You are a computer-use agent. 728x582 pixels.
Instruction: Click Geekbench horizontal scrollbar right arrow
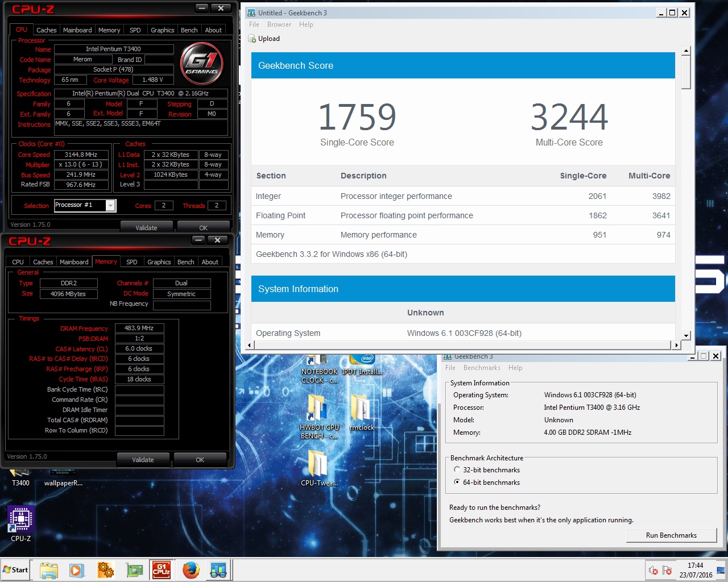click(x=676, y=345)
